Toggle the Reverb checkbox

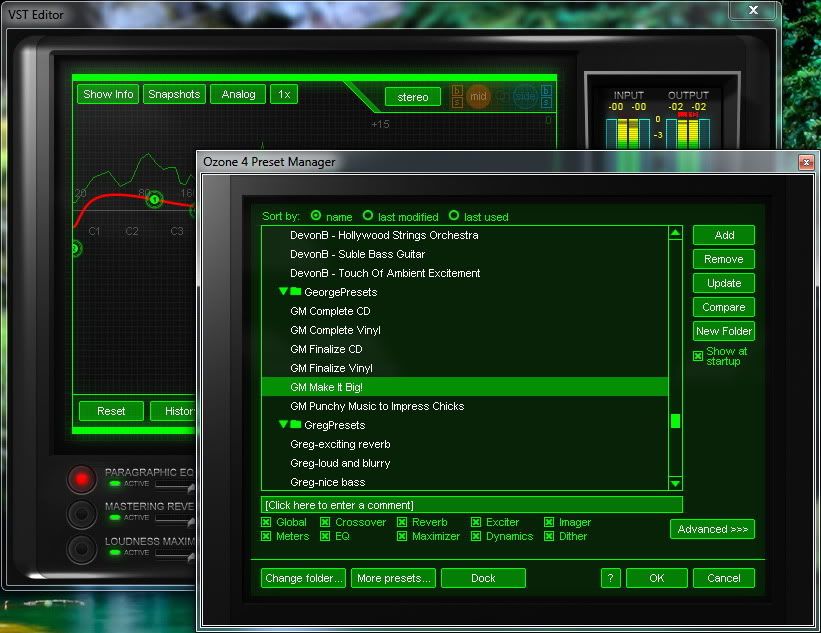coord(402,522)
